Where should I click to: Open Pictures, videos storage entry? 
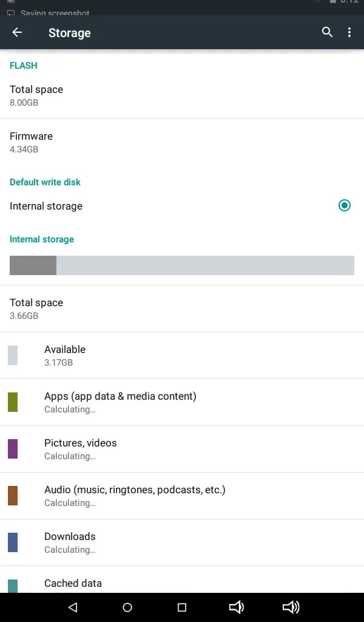click(182, 449)
